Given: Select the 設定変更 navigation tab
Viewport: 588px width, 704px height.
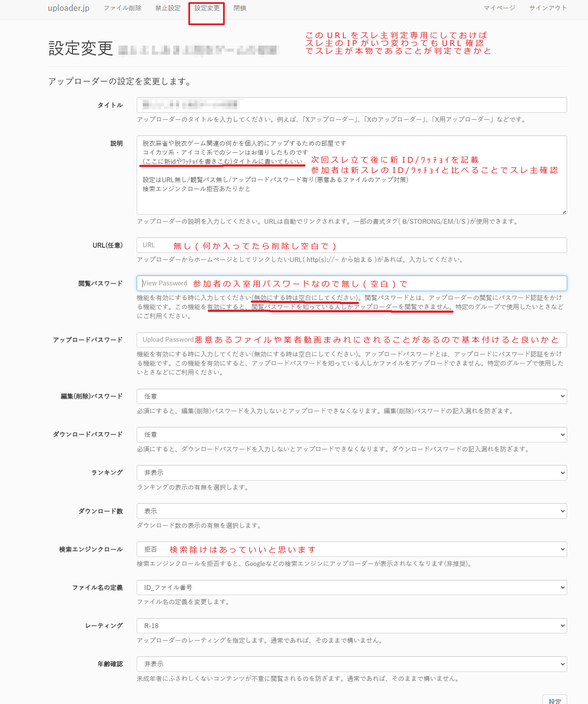Looking at the screenshot, I should pyautogui.click(x=207, y=8).
